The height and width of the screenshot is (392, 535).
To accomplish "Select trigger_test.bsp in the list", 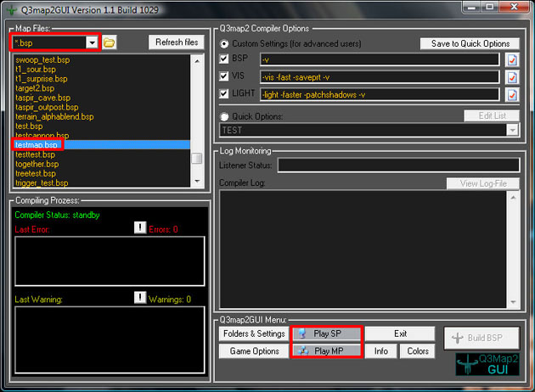I will click(42, 183).
